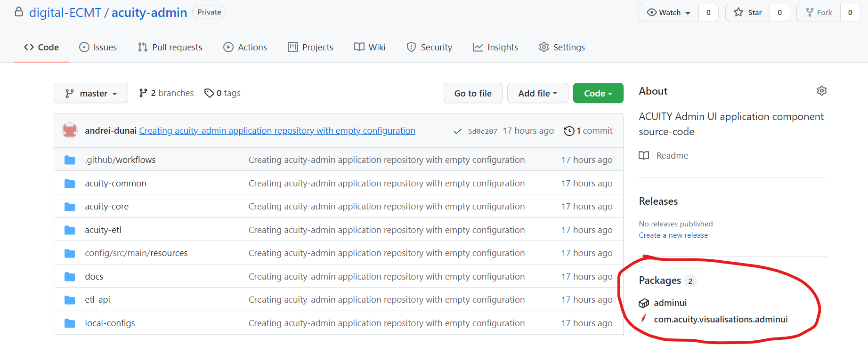The image size is (868, 345).
Task: Open the watchers count beside Watch
Action: (708, 13)
